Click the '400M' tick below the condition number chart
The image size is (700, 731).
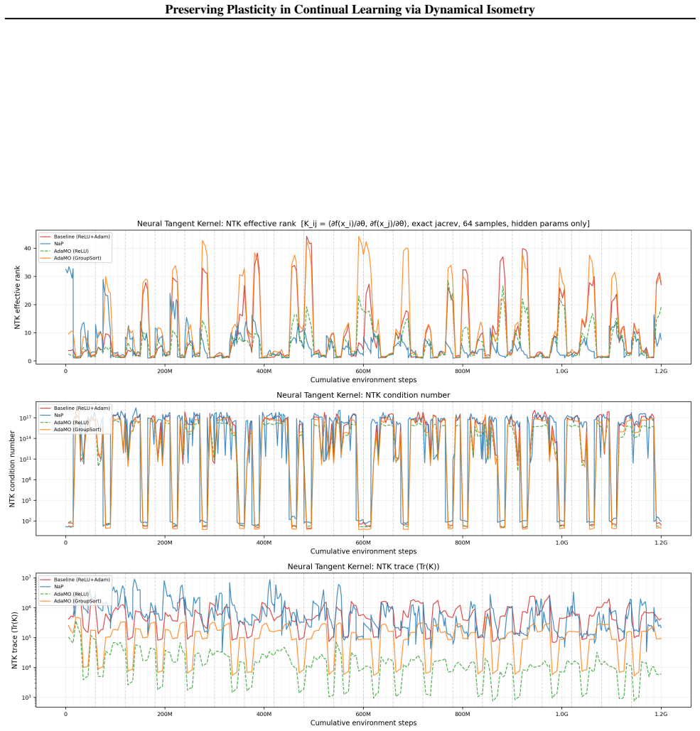(x=264, y=543)
